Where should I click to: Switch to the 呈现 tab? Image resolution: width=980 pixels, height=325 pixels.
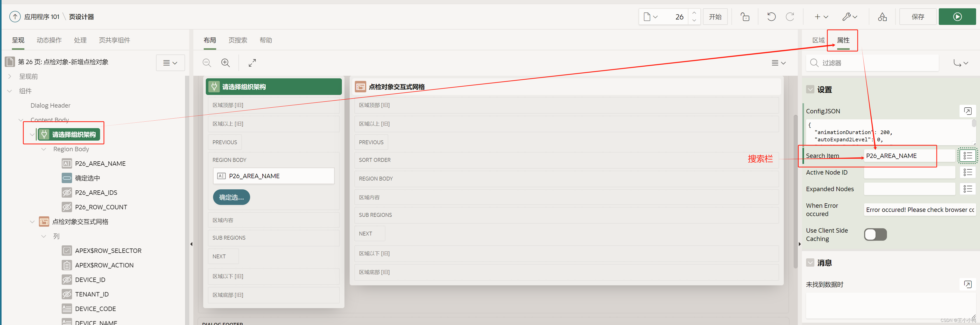[x=18, y=40]
